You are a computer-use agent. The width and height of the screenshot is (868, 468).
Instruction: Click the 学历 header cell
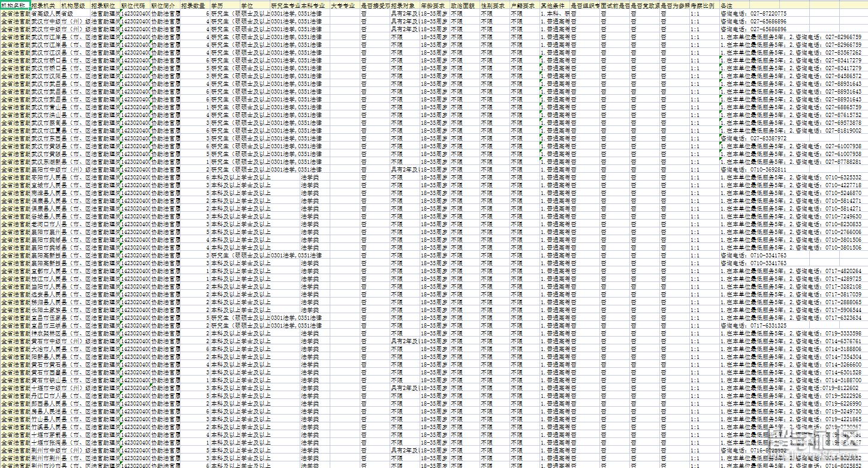[x=225, y=5]
